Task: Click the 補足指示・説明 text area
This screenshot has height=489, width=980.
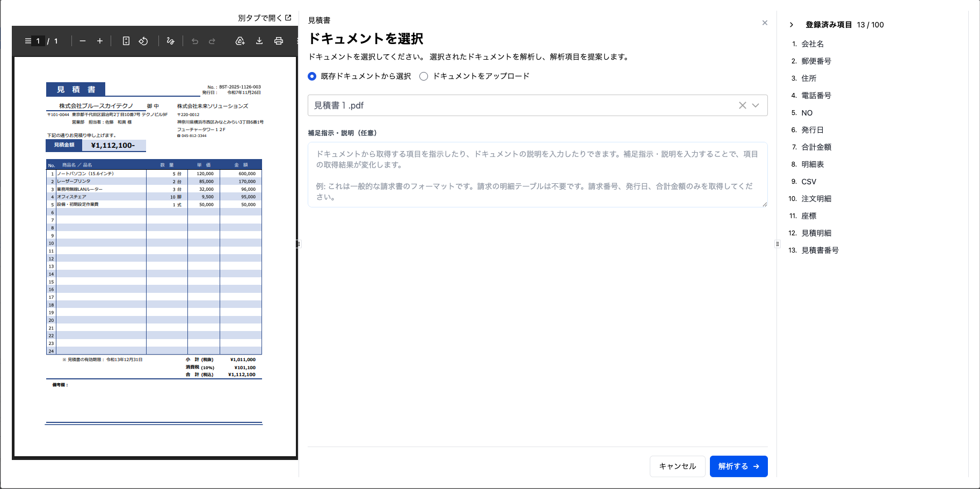Action: coord(538,175)
